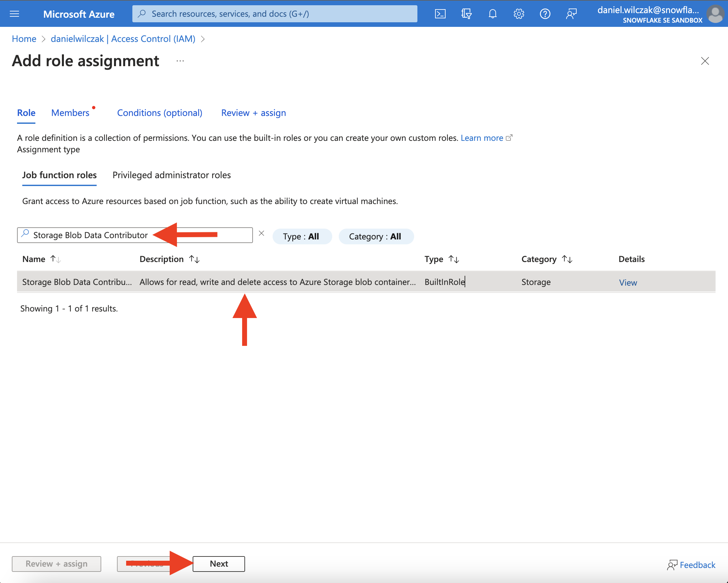
Task: Open the Help question mark icon
Action: pos(545,14)
